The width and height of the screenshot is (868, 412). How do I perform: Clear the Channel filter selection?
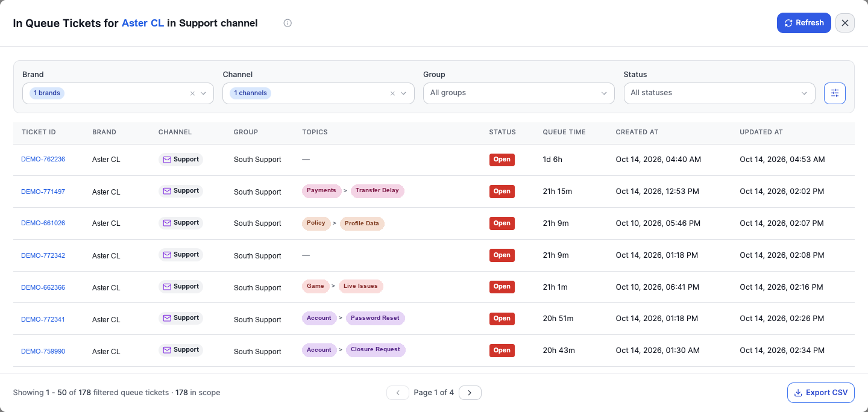(392, 93)
